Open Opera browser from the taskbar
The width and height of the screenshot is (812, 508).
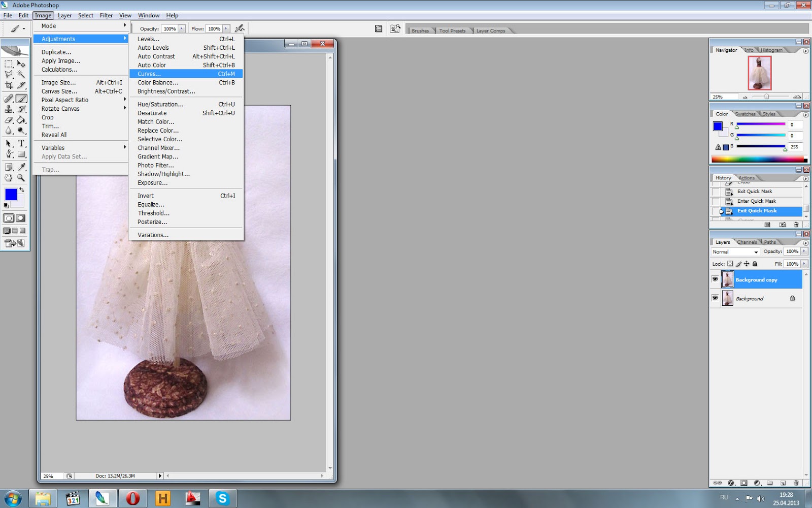[x=132, y=499]
